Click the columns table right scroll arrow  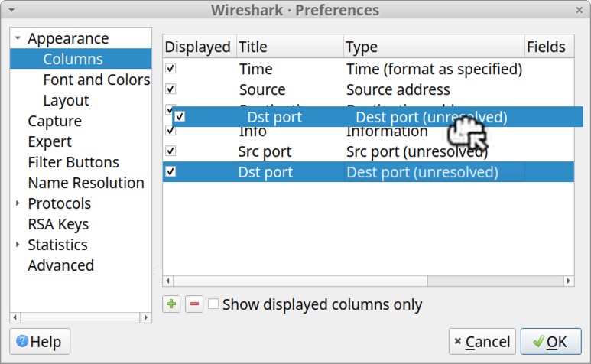tap(569, 281)
